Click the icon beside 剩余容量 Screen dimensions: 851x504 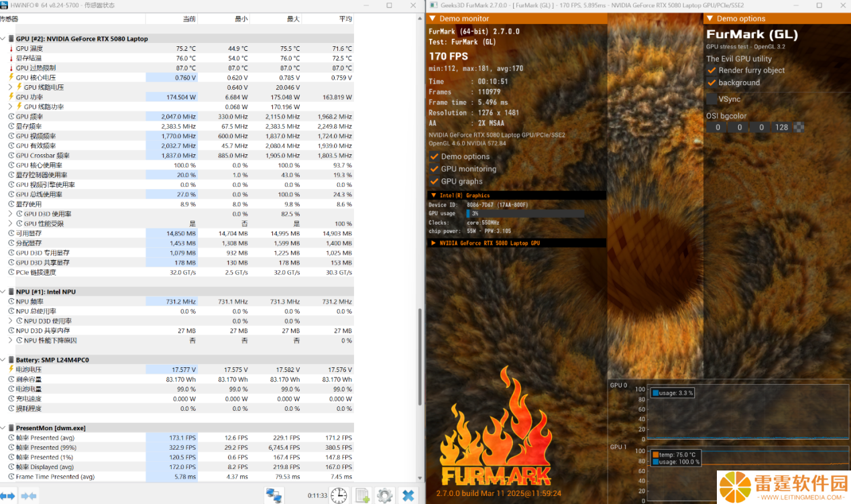pos(11,379)
